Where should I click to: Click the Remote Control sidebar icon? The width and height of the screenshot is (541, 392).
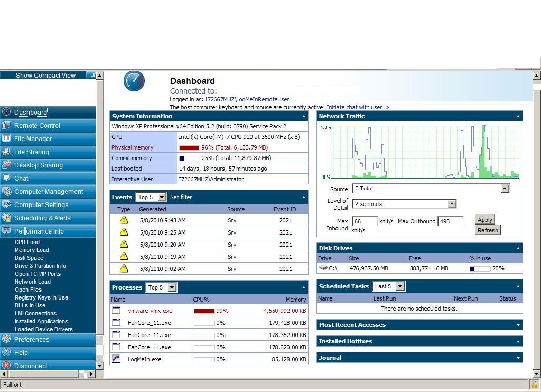pyautogui.click(x=6, y=126)
